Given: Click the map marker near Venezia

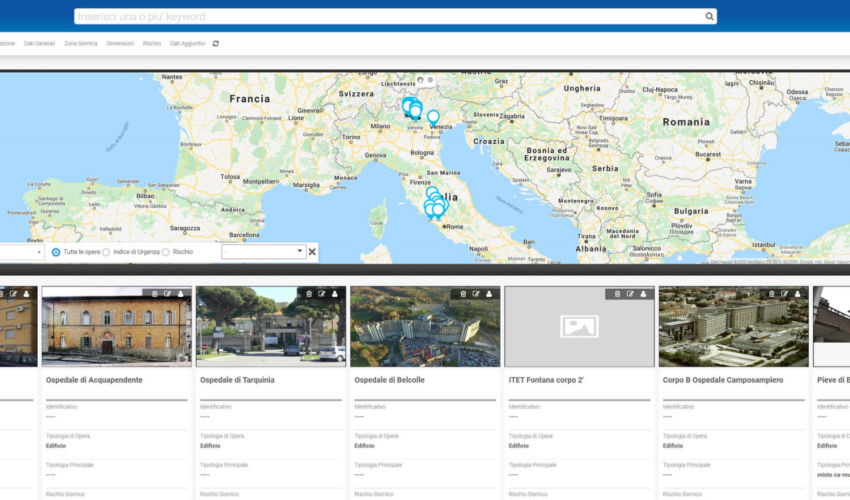Looking at the screenshot, I should coord(433,118).
